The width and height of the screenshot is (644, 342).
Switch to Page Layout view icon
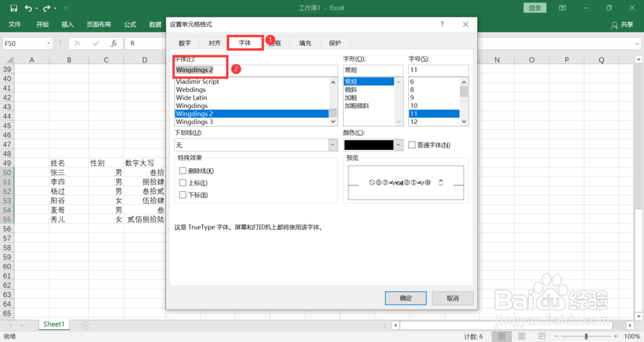pyautogui.click(x=522, y=336)
